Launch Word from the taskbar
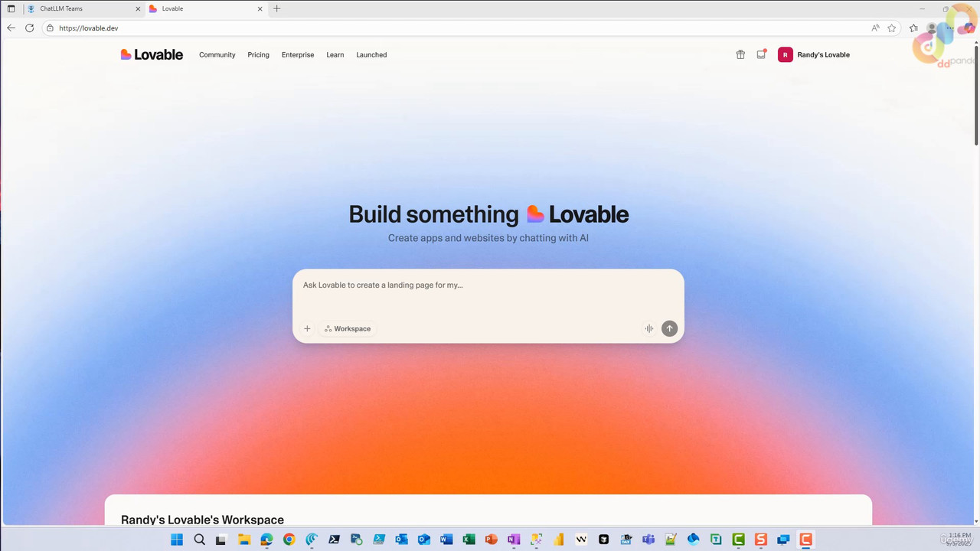 point(446,540)
